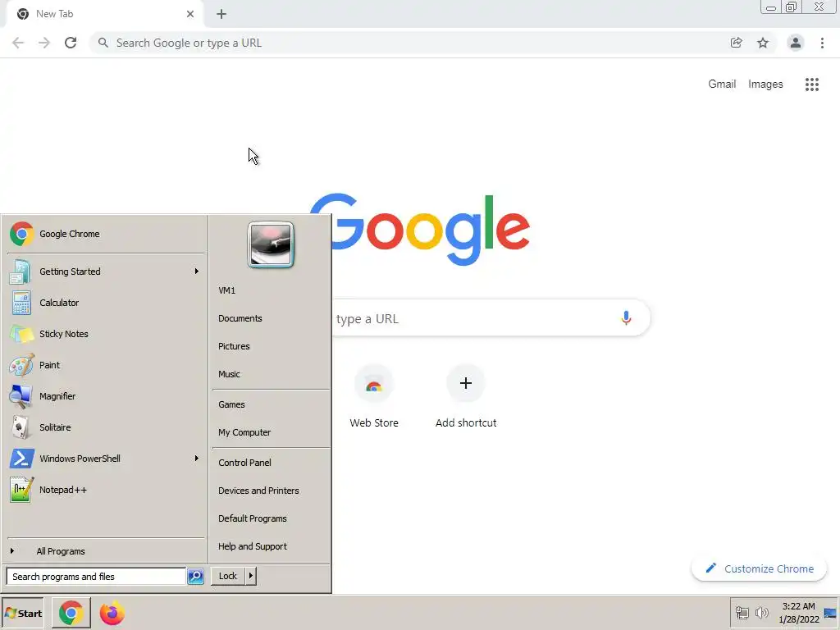
Task: Open the shutdown options arrow beside Lock
Action: 251,576
